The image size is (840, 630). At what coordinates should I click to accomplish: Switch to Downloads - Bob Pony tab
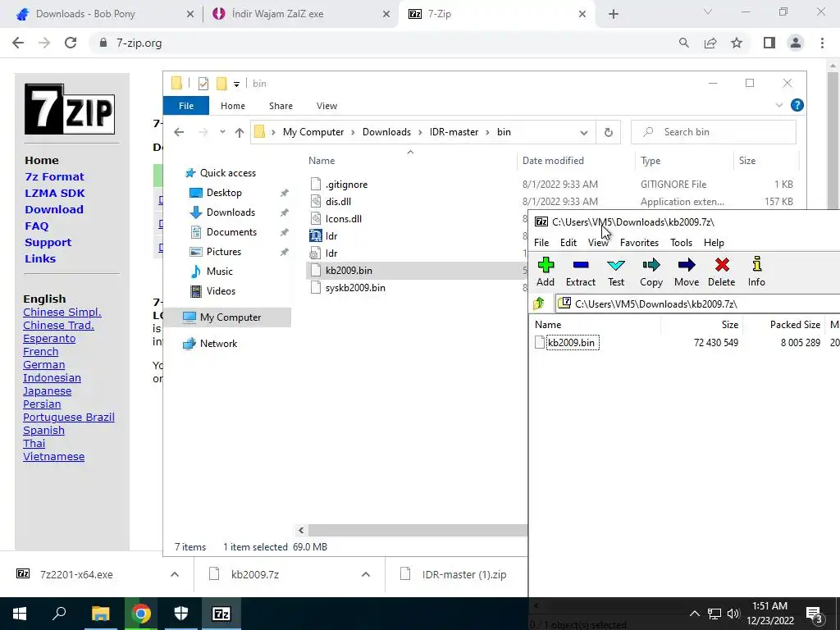pos(102,14)
